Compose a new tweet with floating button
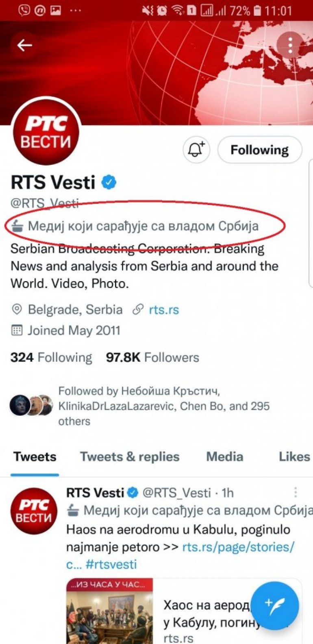The width and height of the screenshot is (313, 644). pyautogui.click(x=275, y=606)
